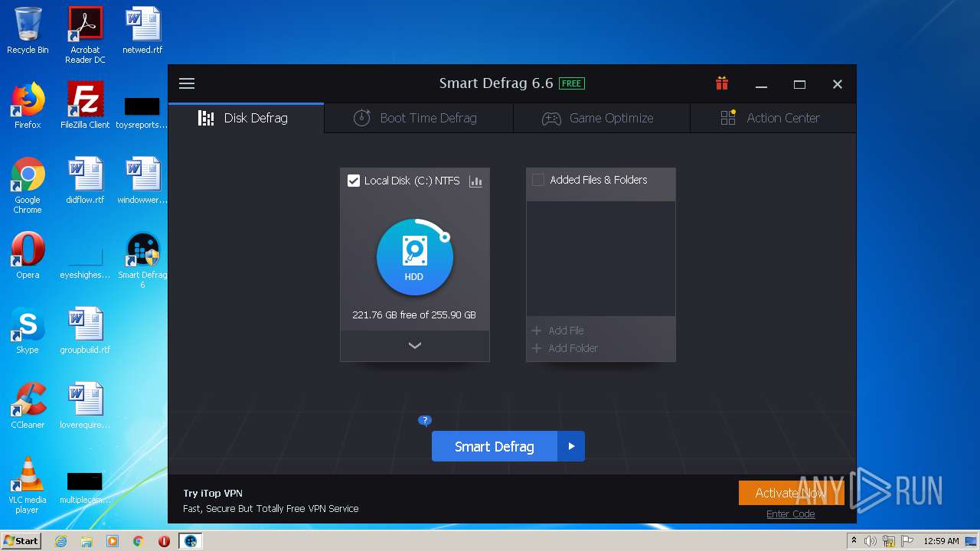Viewport: 980px width, 551px height.
Task: Click the blue HDD disk icon
Action: 414,257
